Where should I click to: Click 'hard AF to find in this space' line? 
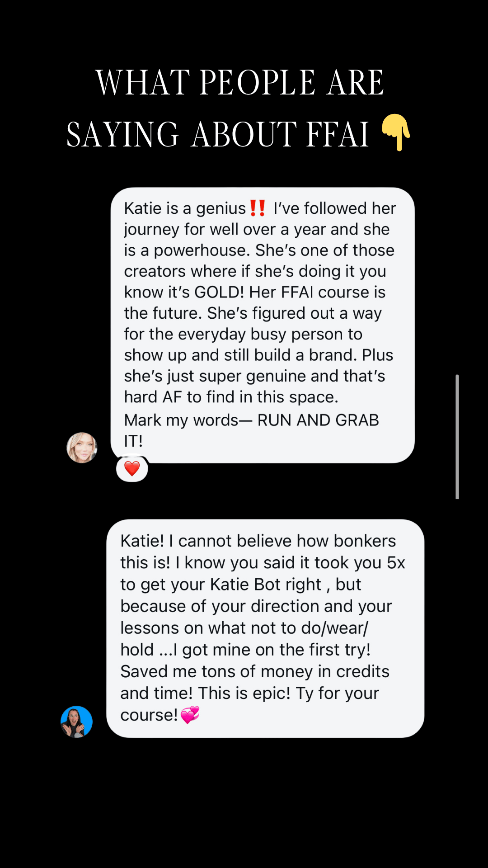pyautogui.click(x=231, y=397)
